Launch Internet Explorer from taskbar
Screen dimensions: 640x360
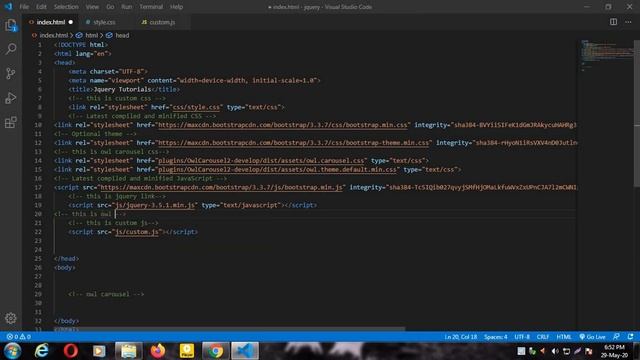pos(41,351)
